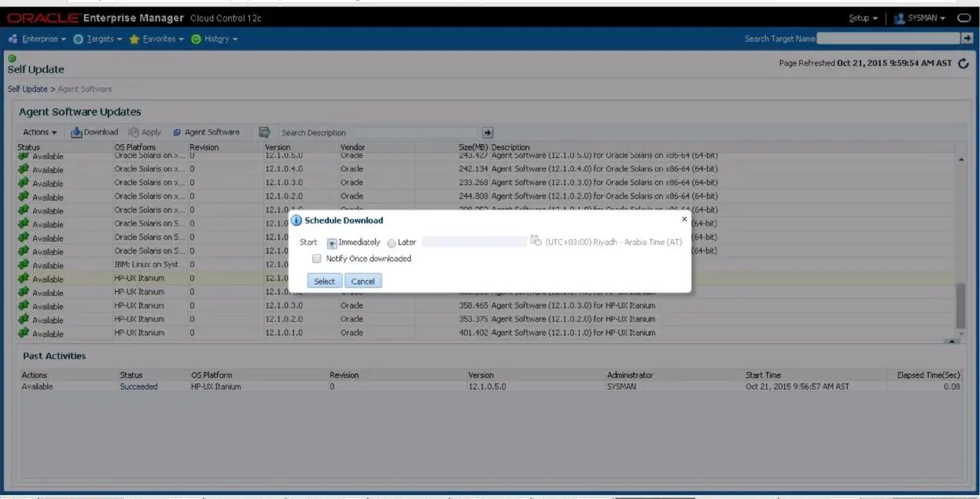The image size is (980, 499).
Task: Expand the Actions dropdown
Action: point(39,132)
